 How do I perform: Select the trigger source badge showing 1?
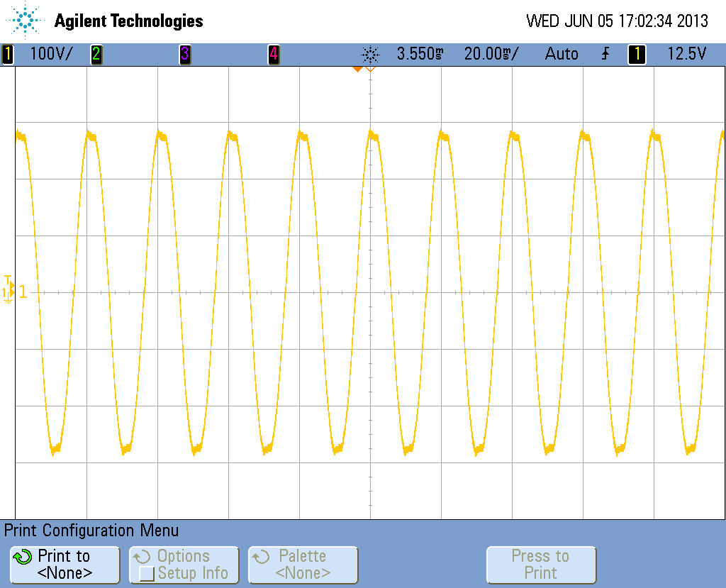click(636, 53)
